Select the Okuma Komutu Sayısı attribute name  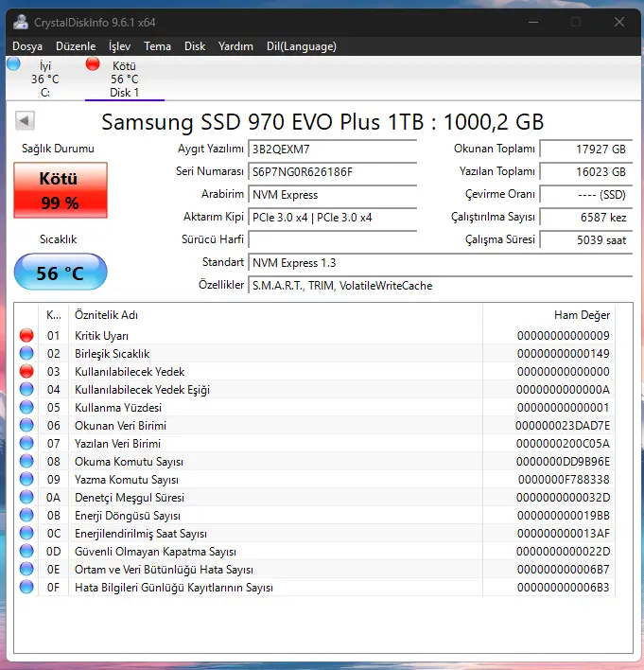pos(129,462)
